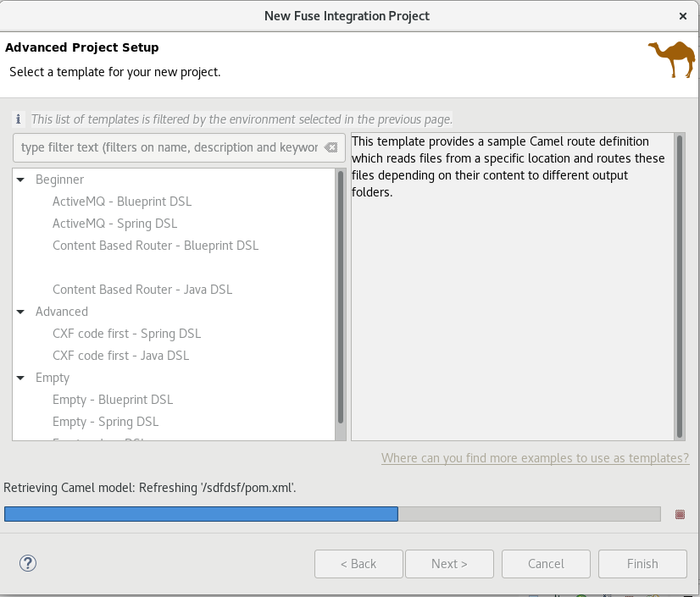Pick the Empty - Blueprint DSL template
The height and width of the screenshot is (597, 700).
pyautogui.click(x=113, y=400)
